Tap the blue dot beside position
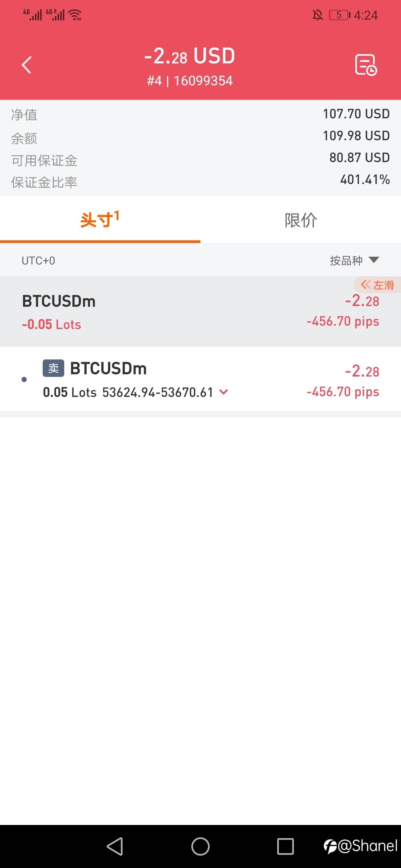Image resolution: width=401 pixels, height=868 pixels. coord(24,379)
